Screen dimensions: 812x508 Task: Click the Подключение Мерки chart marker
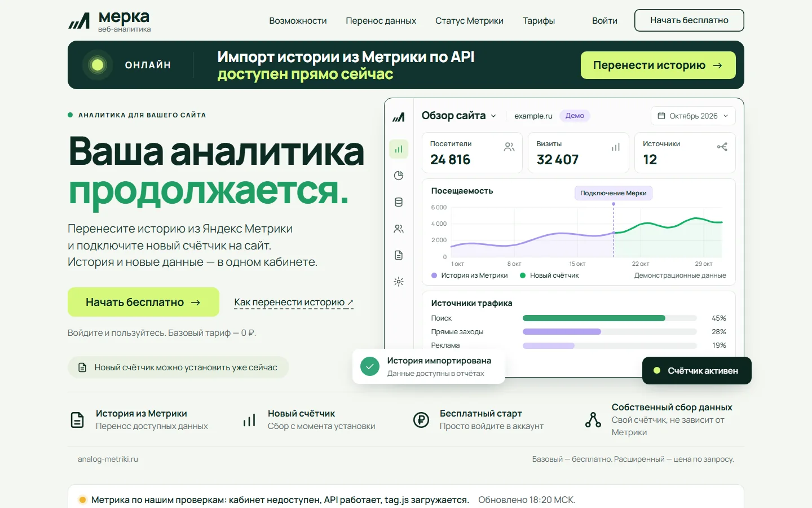pos(614,193)
